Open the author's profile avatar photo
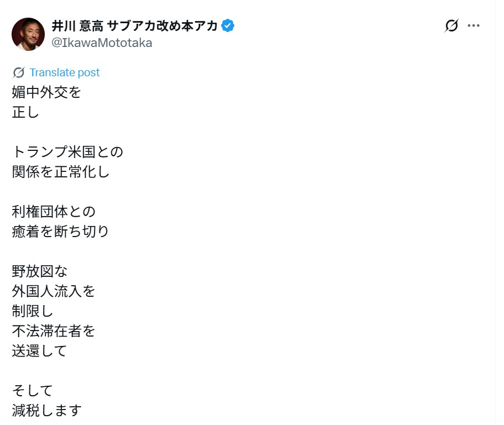The height and width of the screenshot is (425, 504). click(28, 34)
